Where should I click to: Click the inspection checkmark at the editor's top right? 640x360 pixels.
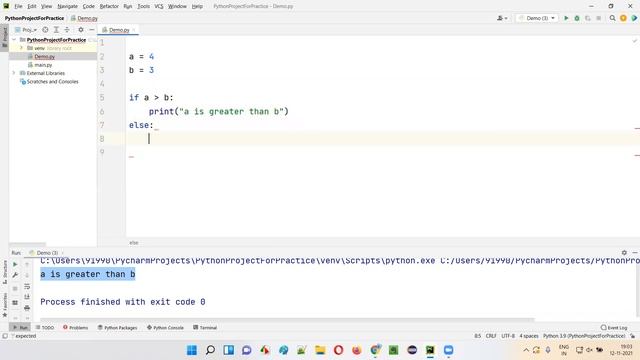pyautogui.click(x=635, y=41)
